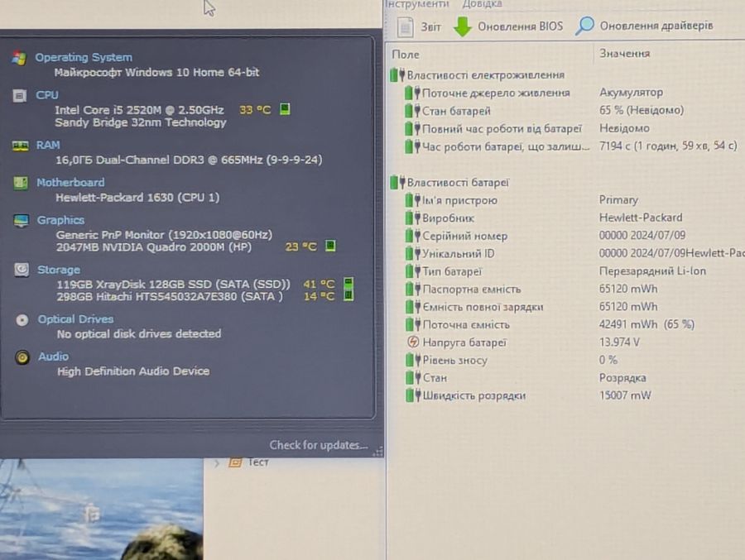Click the Storage hard disk icon
Image resolution: width=745 pixels, height=560 pixels.
(22, 270)
